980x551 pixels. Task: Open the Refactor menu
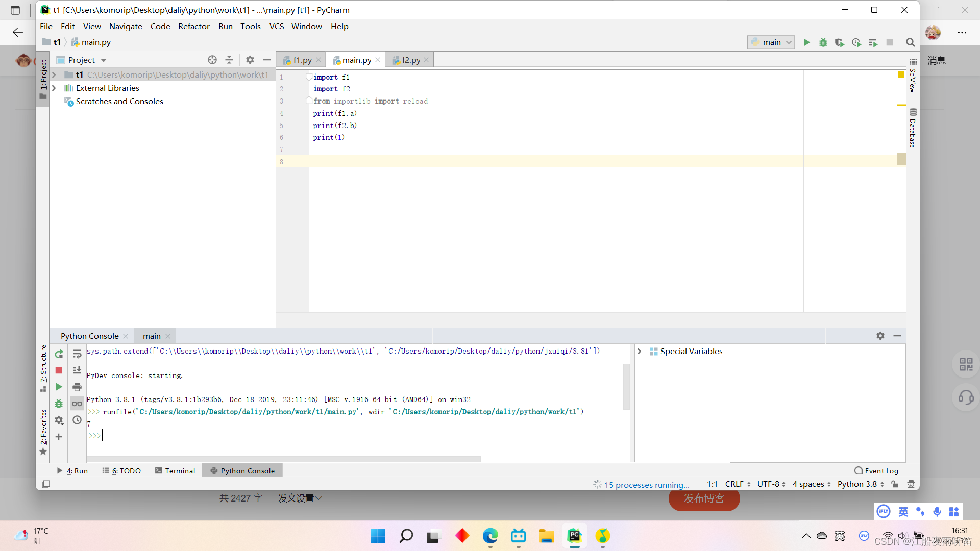click(x=193, y=26)
